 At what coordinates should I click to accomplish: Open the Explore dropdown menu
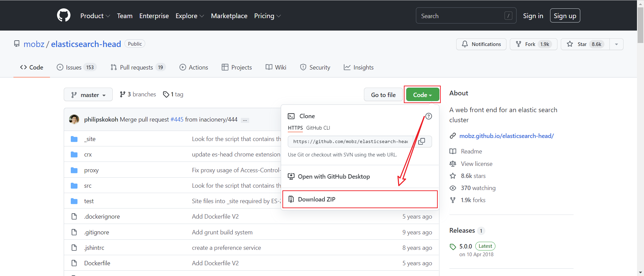(190, 16)
